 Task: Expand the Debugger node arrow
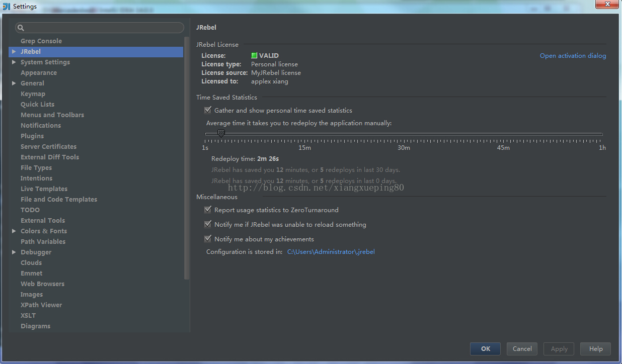click(x=14, y=252)
